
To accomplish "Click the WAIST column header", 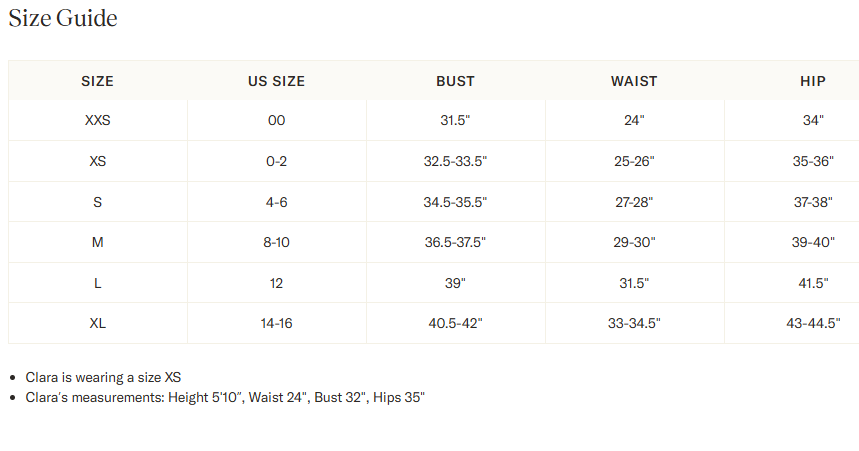I will (634, 81).
